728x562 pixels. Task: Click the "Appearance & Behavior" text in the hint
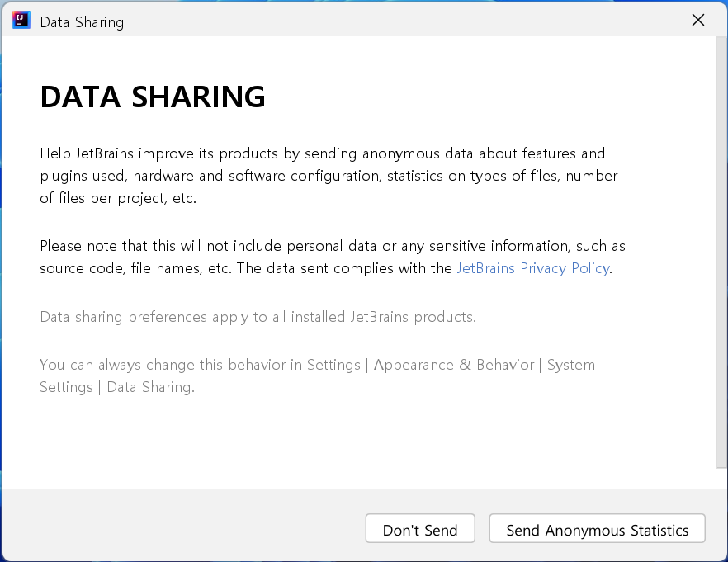click(453, 365)
